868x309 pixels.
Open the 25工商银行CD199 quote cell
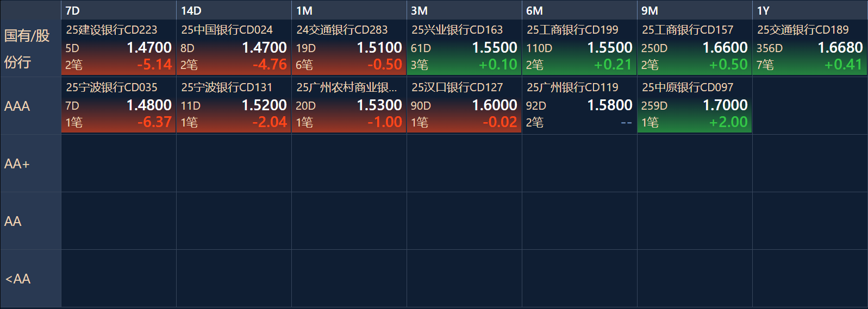579,47
